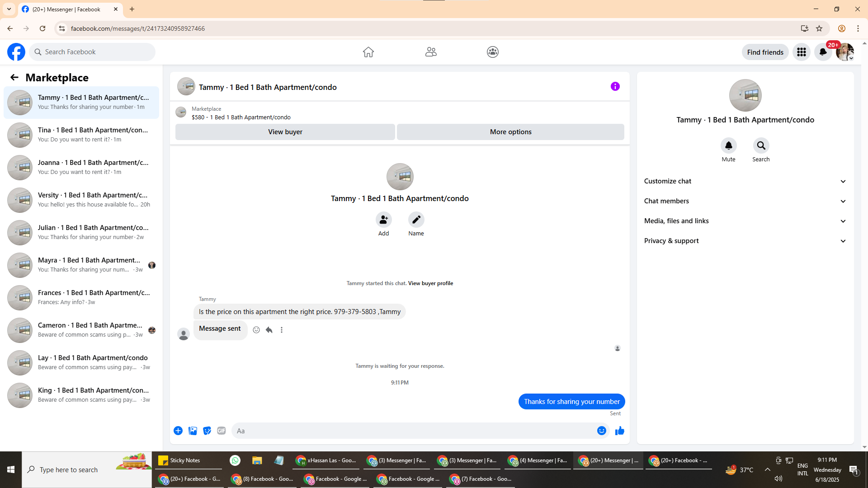This screenshot has height=488, width=868.
Task: Reply to the 'Message sent' bubble
Action: (269, 330)
